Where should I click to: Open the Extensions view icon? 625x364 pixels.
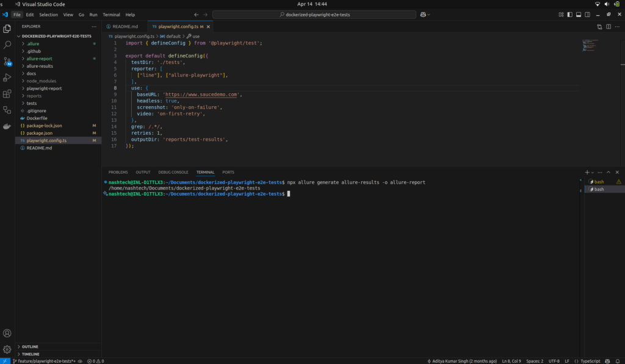coord(7,94)
